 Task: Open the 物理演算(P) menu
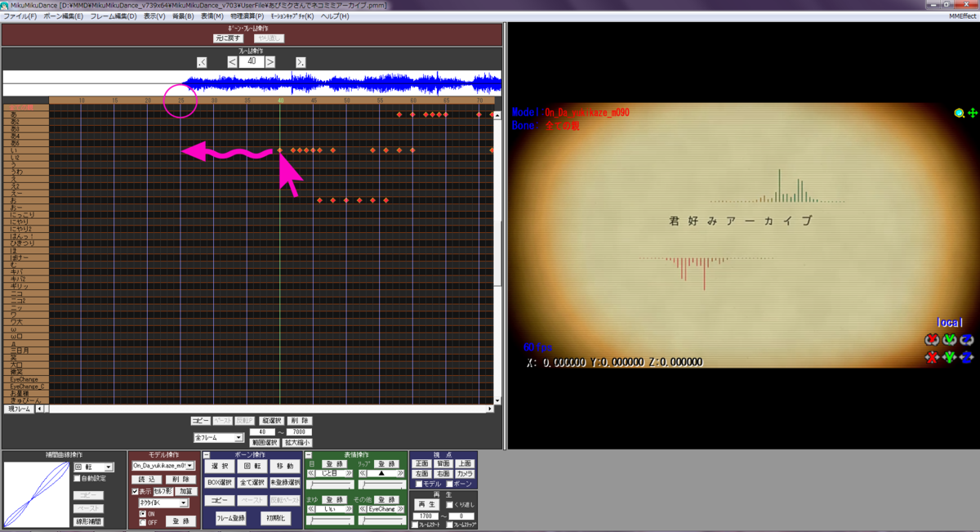click(x=247, y=16)
